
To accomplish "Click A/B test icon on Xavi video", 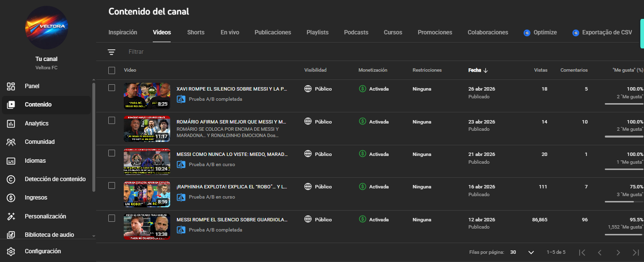I will (x=181, y=99).
